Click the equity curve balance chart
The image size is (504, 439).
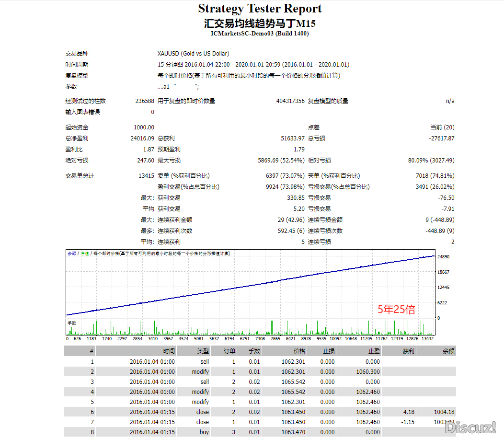point(251,284)
